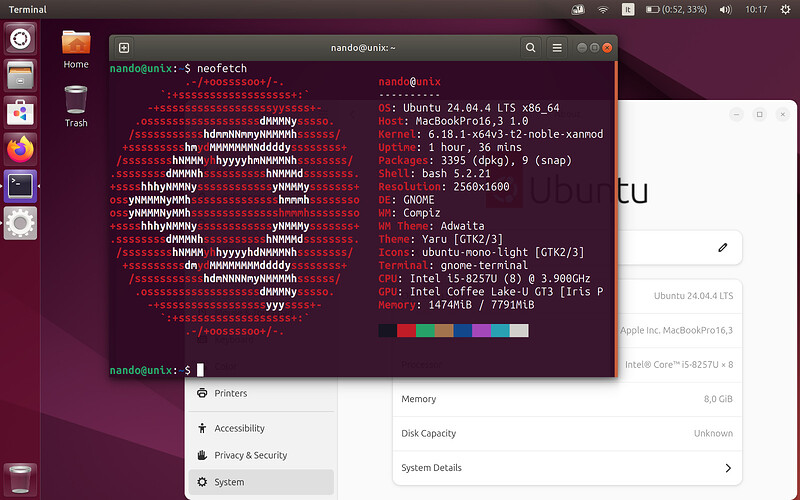Click the '8,0 GiB' memory value
Viewport: 800px width, 500px height.
718,399
